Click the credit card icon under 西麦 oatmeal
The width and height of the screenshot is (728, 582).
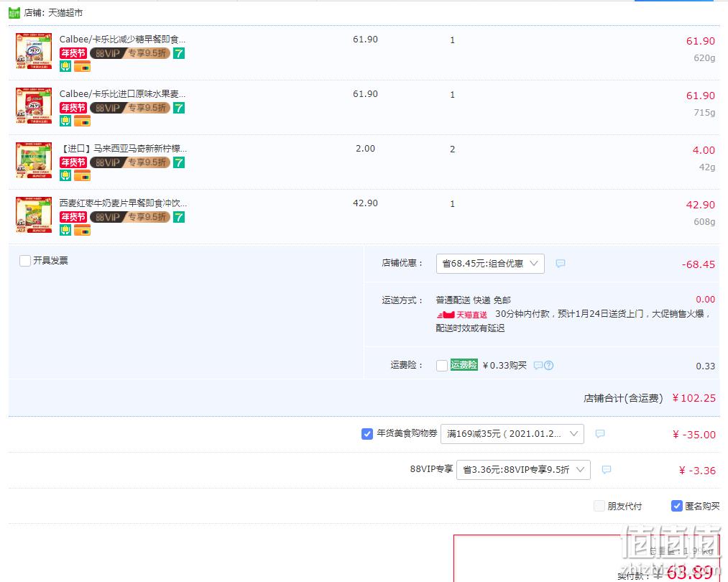82,230
